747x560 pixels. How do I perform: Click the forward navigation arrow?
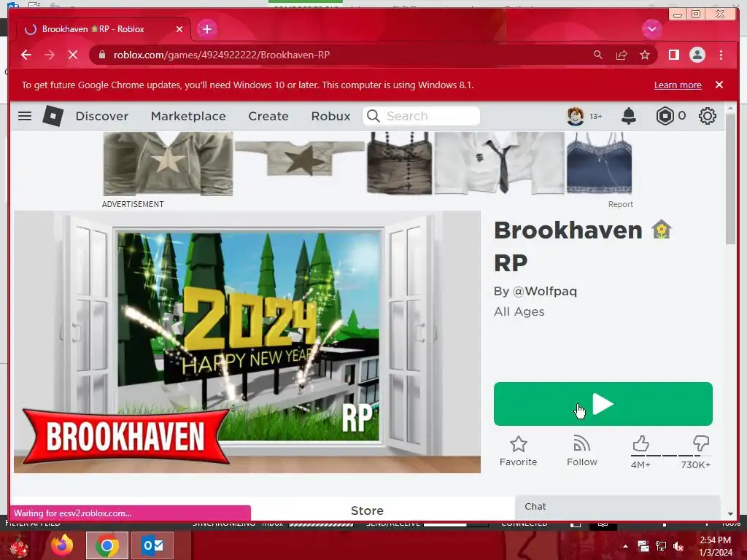point(50,55)
